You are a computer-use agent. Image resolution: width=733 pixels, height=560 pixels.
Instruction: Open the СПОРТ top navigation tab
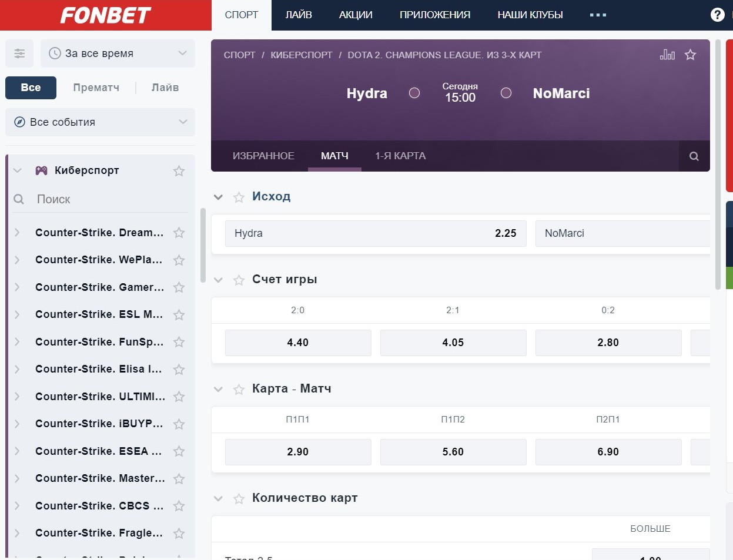click(x=242, y=15)
